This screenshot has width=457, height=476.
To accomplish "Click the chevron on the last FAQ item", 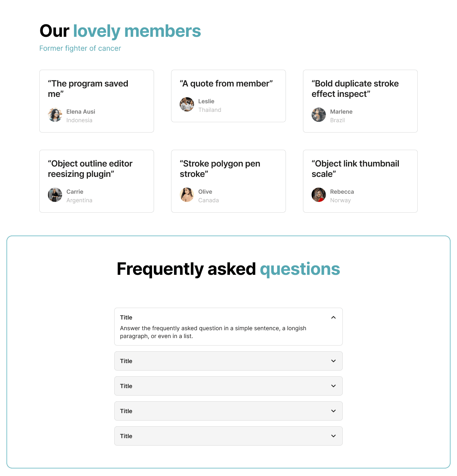I will coord(333,436).
